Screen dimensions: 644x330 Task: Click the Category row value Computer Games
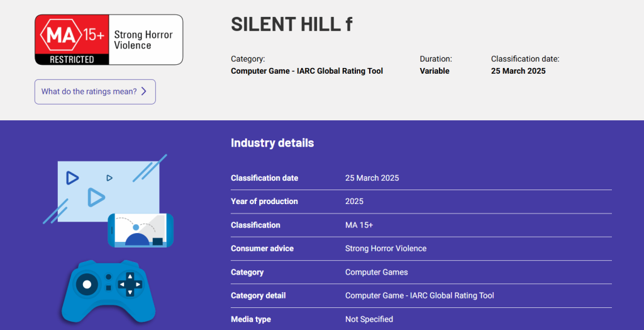(x=376, y=272)
